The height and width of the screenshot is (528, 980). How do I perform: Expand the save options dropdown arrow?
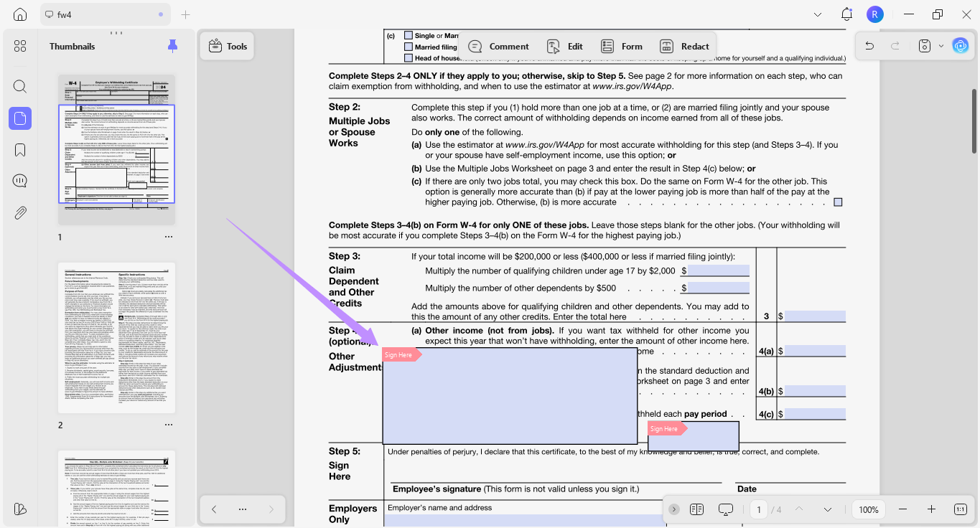tap(941, 46)
